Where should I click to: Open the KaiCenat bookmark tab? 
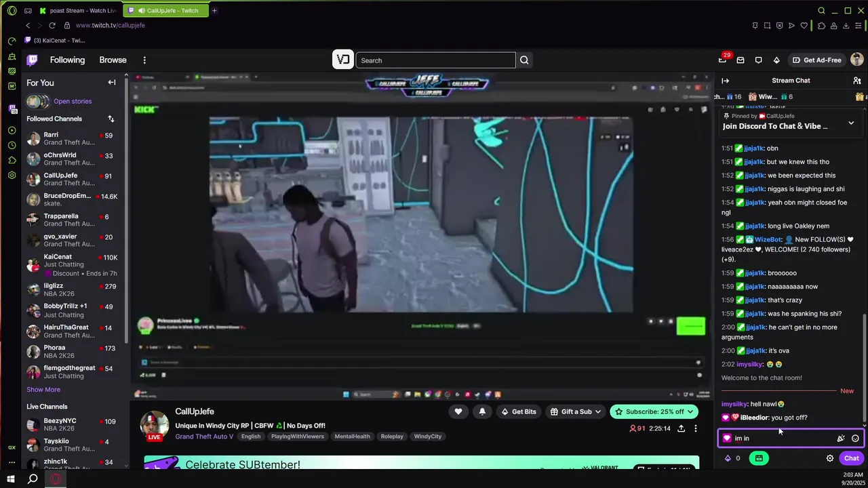pos(54,41)
